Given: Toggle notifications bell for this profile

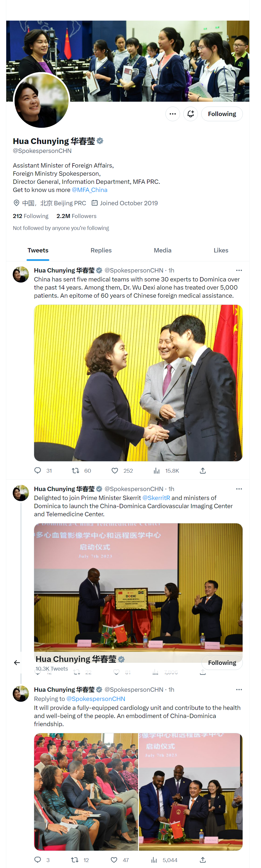Looking at the screenshot, I should tap(190, 114).
